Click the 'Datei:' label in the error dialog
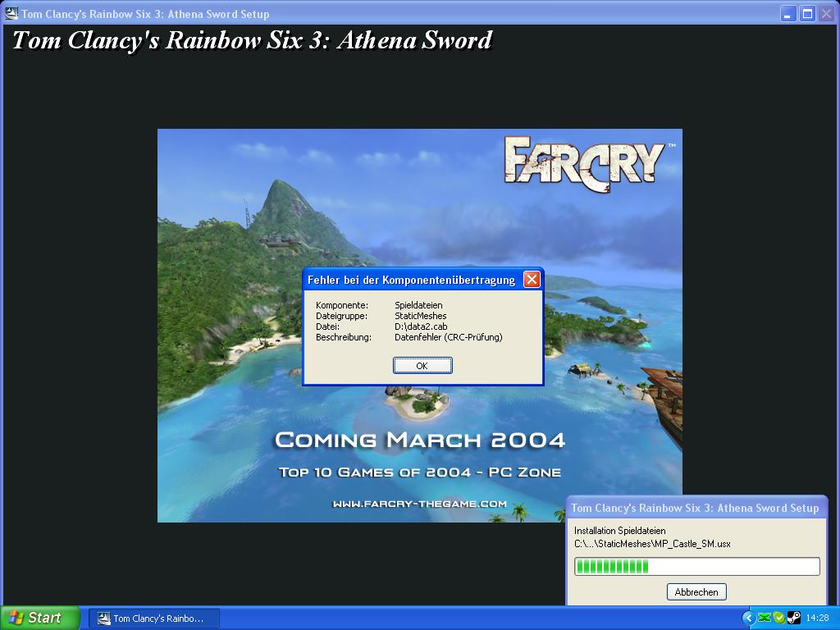Image resolution: width=840 pixels, height=630 pixels. [x=327, y=326]
